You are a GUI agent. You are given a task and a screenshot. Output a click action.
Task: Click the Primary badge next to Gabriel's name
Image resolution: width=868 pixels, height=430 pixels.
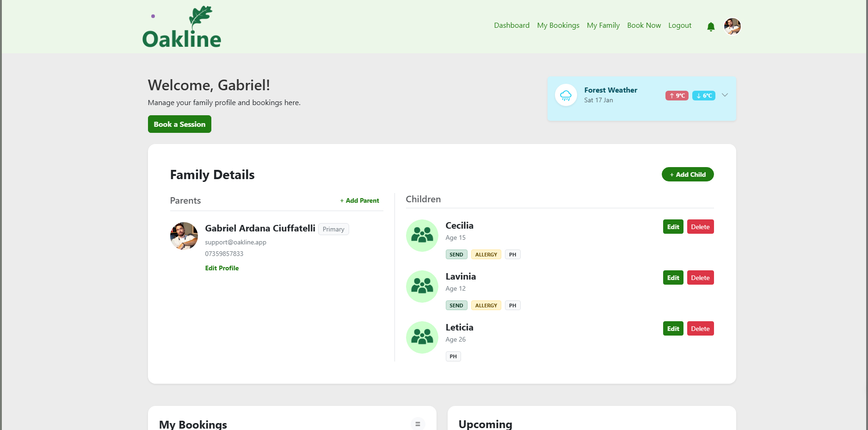click(x=333, y=229)
